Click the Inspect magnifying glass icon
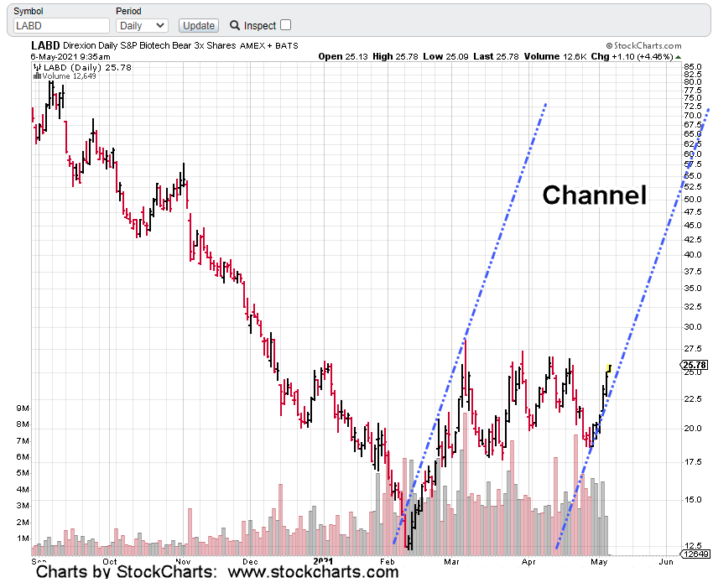Image resolution: width=713 pixels, height=588 pixels. pyautogui.click(x=235, y=26)
